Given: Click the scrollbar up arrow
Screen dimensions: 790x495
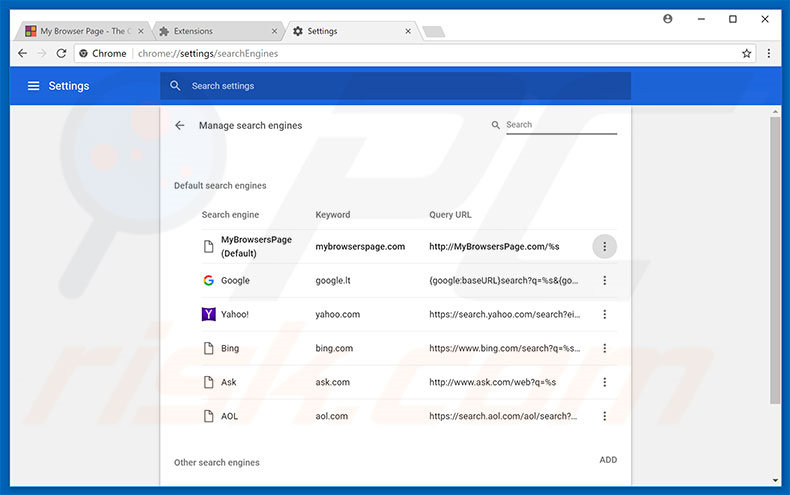Looking at the screenshot, I should click(775, 112).
